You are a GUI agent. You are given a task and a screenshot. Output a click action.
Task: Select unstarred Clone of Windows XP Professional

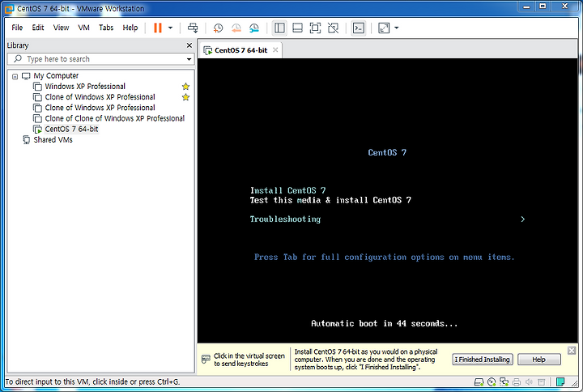(100, 108)
